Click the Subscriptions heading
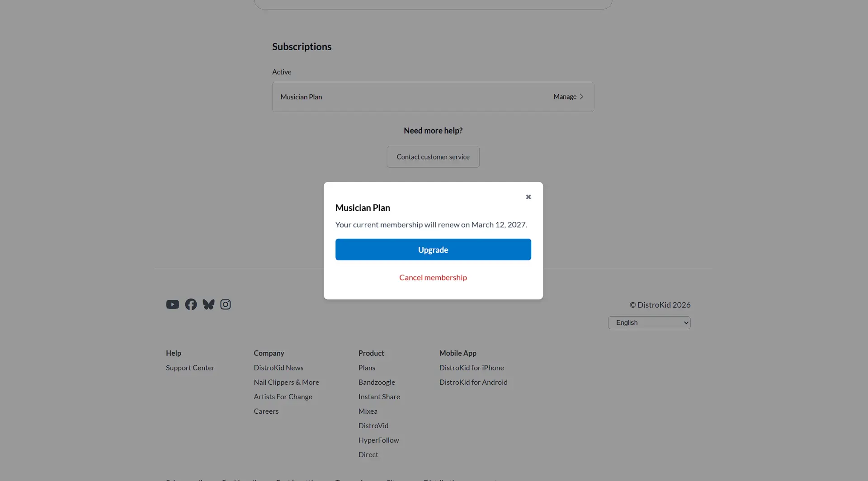This screenshot has height=481, width=868. [x=302, y=47]
